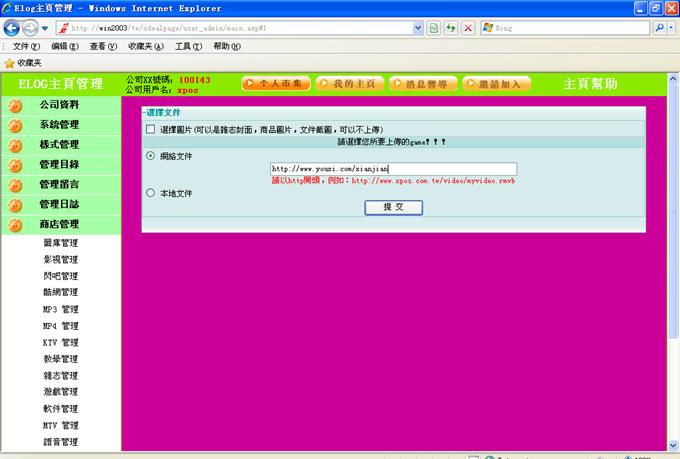680x459 pixels.
Task: Select the 網絡文件 radio button
Action: click(151, 156)
